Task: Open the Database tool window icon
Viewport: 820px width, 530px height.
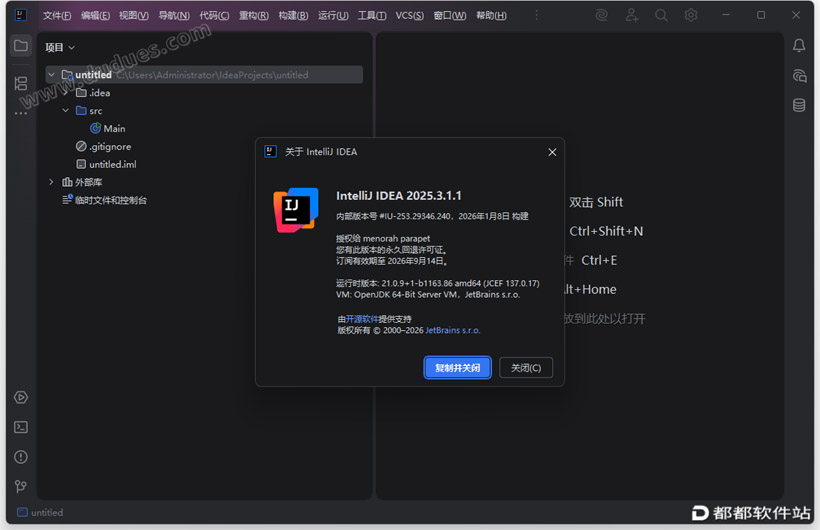Action: 799,105
